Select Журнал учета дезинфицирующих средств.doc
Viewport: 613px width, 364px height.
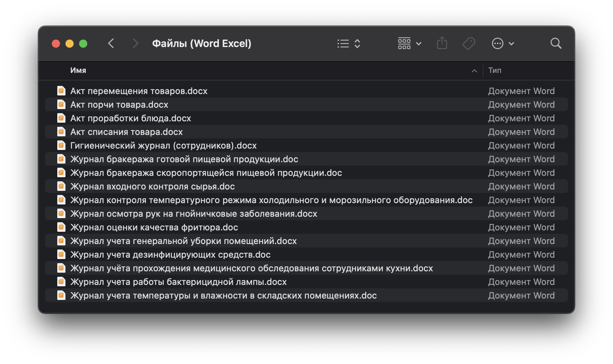(170, 255)
